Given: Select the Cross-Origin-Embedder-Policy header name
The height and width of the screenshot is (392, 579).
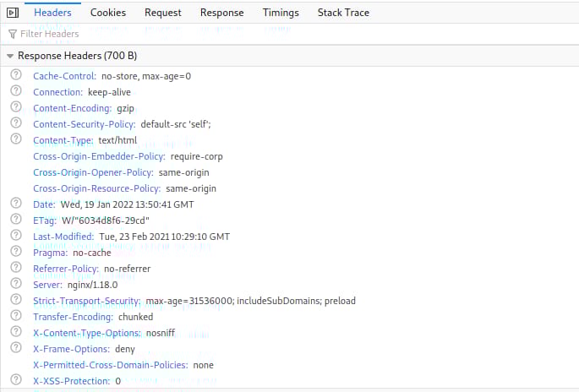Looking at the screenshot, I should pos(100,156).
